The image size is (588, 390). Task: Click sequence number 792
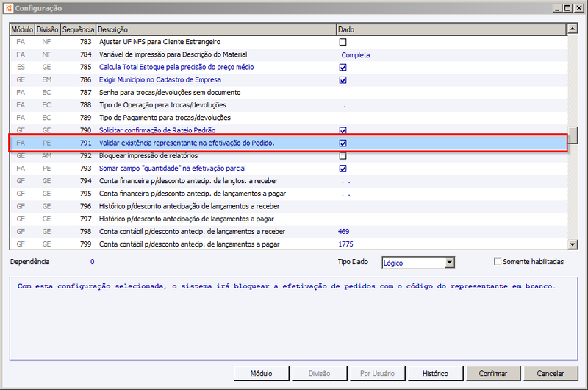[x=85, y=156]
